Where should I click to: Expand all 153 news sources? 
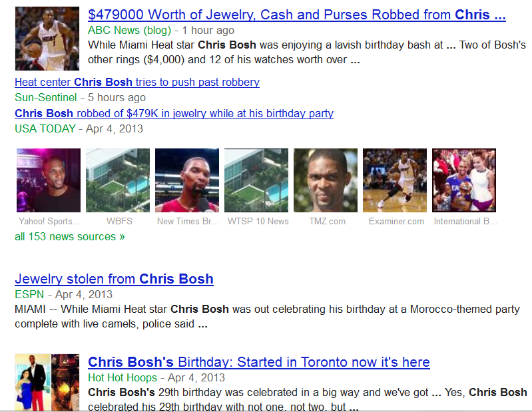tap(70, 237)
